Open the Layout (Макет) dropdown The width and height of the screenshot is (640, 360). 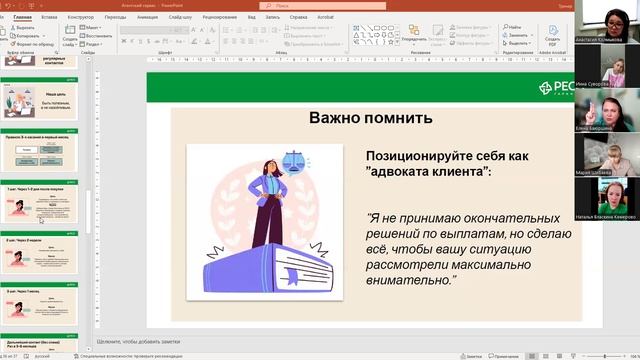pyautogui.click(x=91, y=28)
